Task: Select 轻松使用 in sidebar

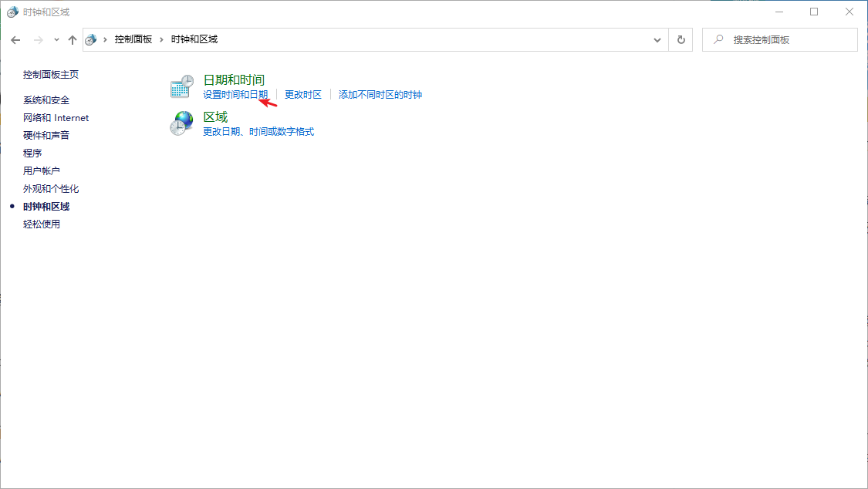Action: (x=42, y=224)
